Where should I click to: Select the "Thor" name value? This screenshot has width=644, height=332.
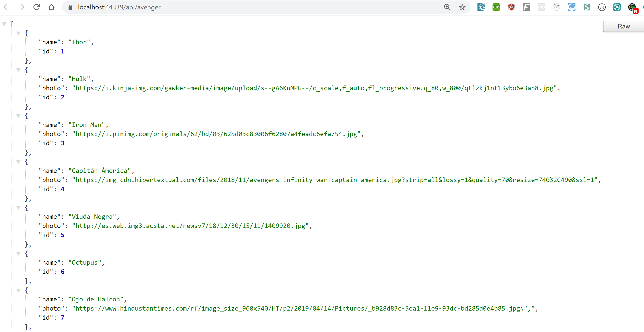[79, 42]
